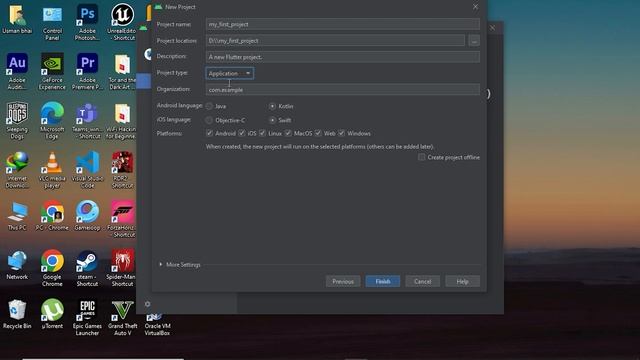
Task: Open settings gear in Android Studio window
Action: point(147,304)
